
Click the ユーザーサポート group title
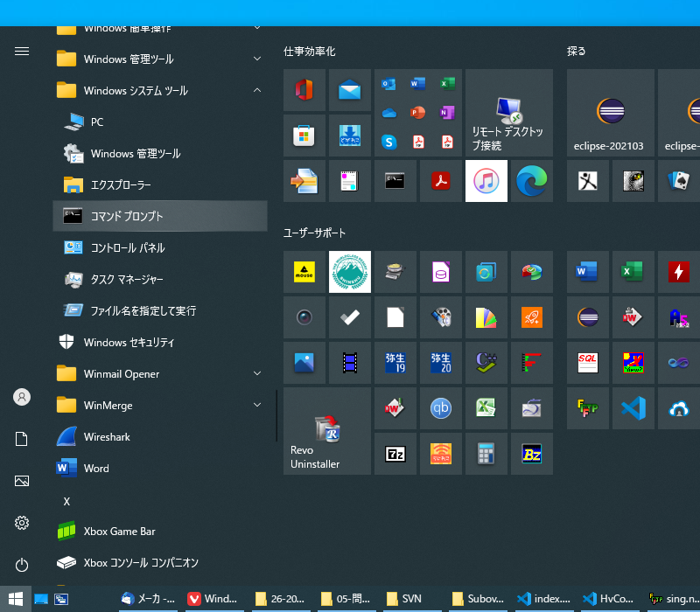pos(314,233)
